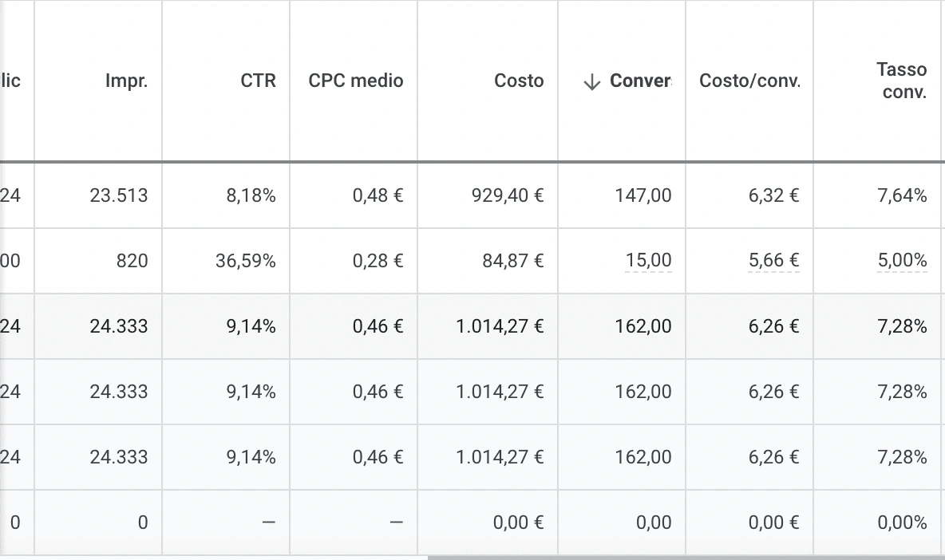The height and width of the screenshot is (560, 945).
Task: Select the 23.513 impressions cell
Action: click(98, 195)
